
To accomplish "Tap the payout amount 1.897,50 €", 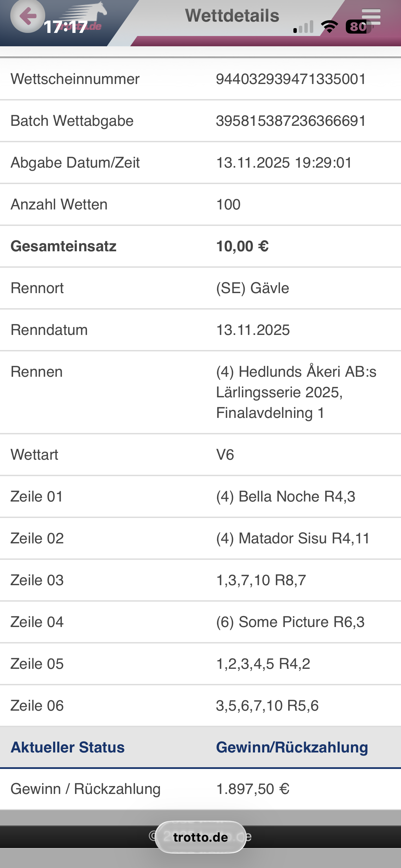I will pyautogui.click(x=253, y=789).
